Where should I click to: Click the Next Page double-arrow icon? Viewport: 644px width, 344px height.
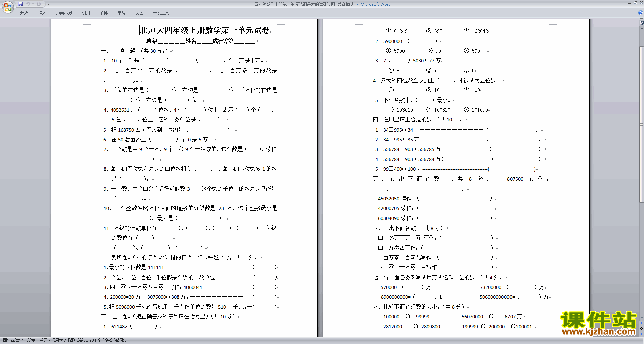coord(641,333)
